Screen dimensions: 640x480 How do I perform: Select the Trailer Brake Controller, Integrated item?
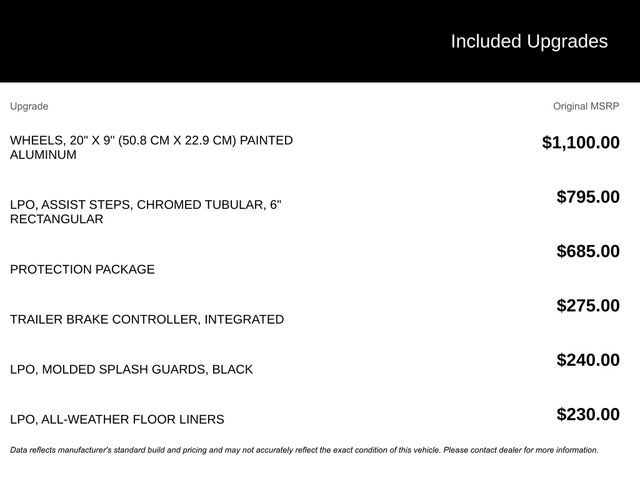point(147,320)
